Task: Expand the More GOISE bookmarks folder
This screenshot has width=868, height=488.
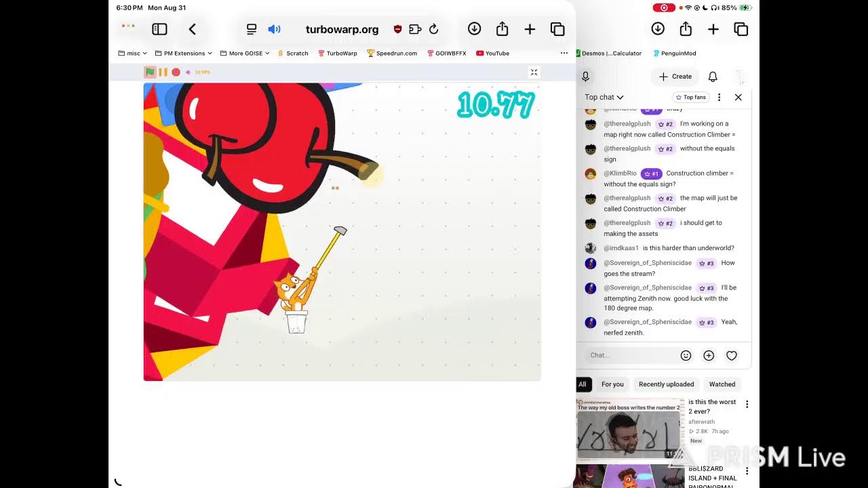Action: pyautogui.click(x=244, y=53)
